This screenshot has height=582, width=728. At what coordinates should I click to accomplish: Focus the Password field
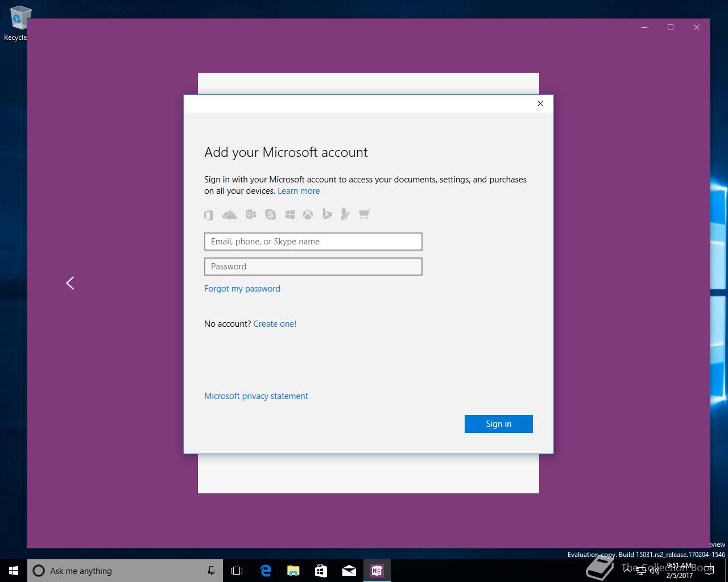313,267
